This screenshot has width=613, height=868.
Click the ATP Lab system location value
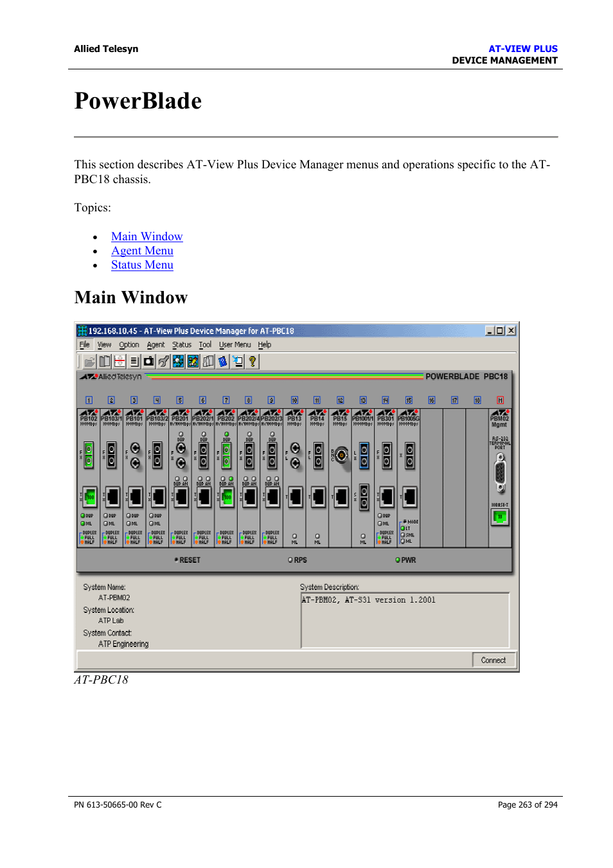pos(111,621)
